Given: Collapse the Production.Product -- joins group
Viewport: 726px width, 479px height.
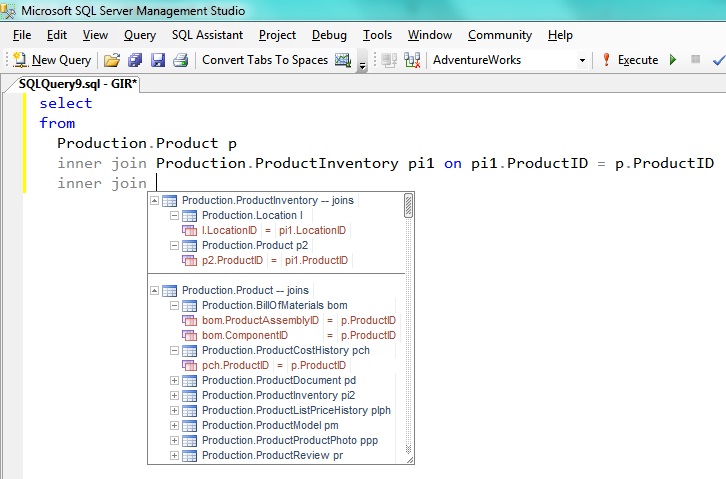Looking at the screenshot, I should point(155,291).
